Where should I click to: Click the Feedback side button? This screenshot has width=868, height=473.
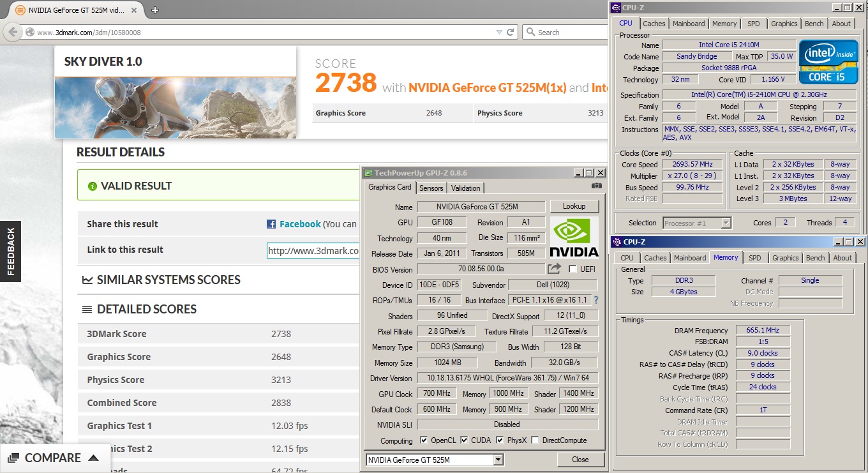coord(10,252)
